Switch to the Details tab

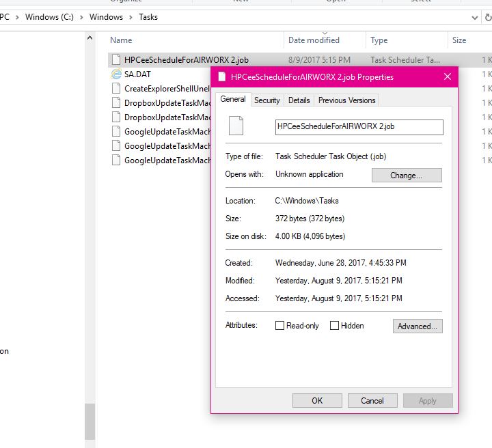click(x=299, y=100)
